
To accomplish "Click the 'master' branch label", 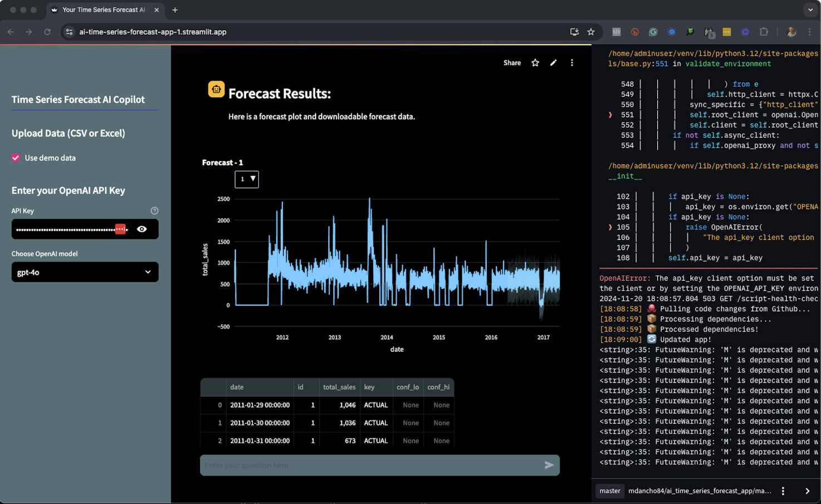I will (609, 491).
